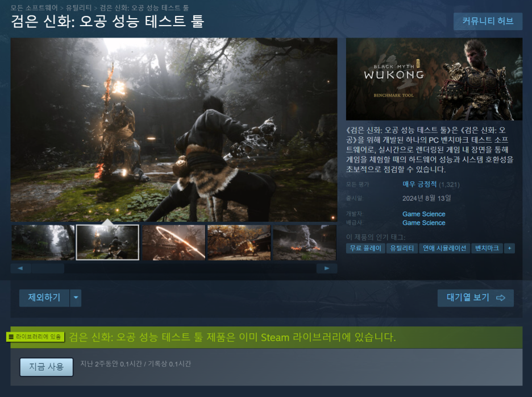532x397 pixels.
Task: Click the 라이브러리에 있음 badge
Action: pyautogui.click(x=35, y=337)
